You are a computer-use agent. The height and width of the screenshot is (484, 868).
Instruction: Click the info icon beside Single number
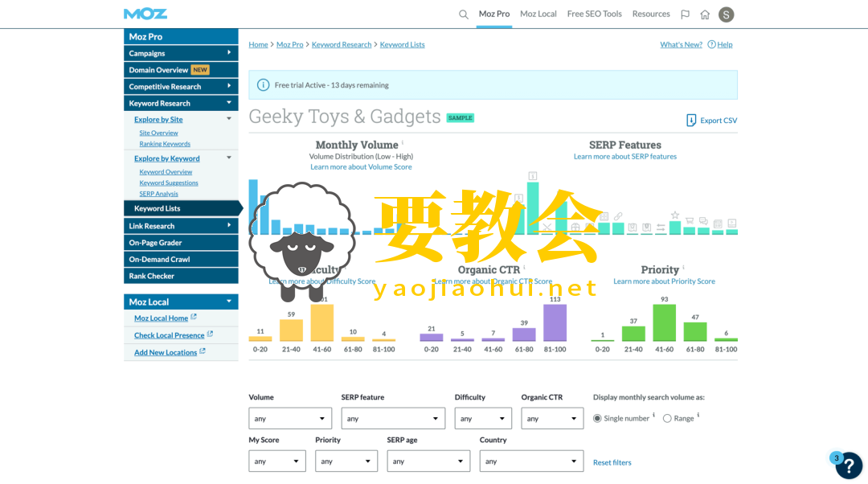point(653,415)
